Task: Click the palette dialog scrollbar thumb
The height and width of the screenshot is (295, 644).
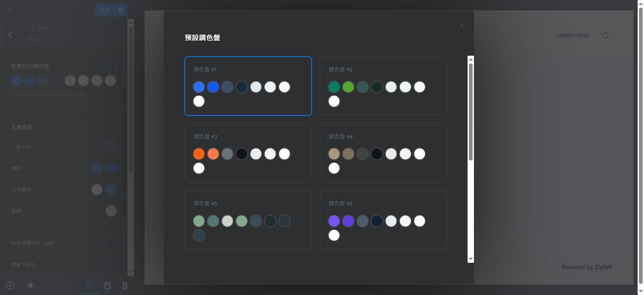Action: click(471, 112)
